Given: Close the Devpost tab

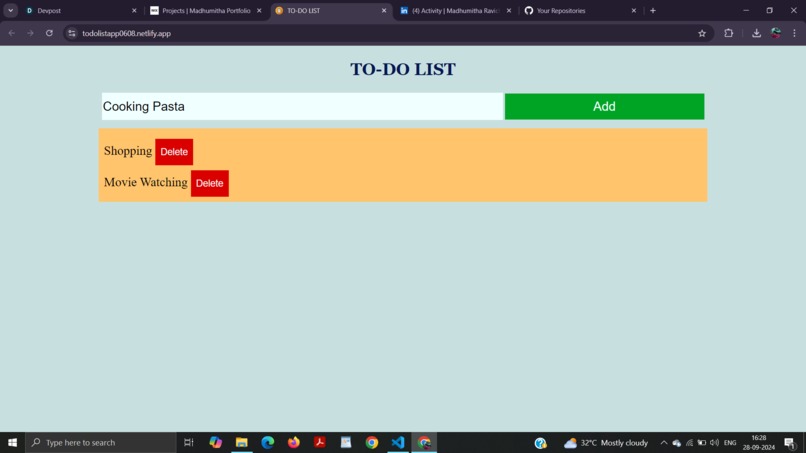Looking at the screenshot, I should click(134, 10).
